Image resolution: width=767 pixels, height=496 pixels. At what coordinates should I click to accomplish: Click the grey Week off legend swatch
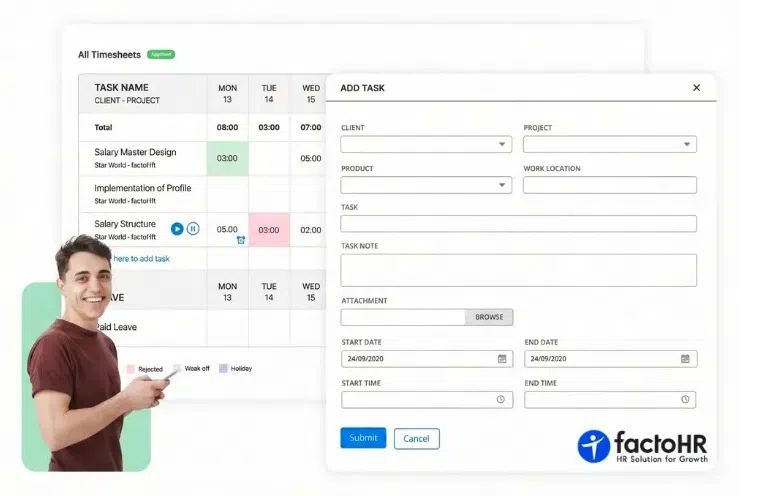point(177,368)
